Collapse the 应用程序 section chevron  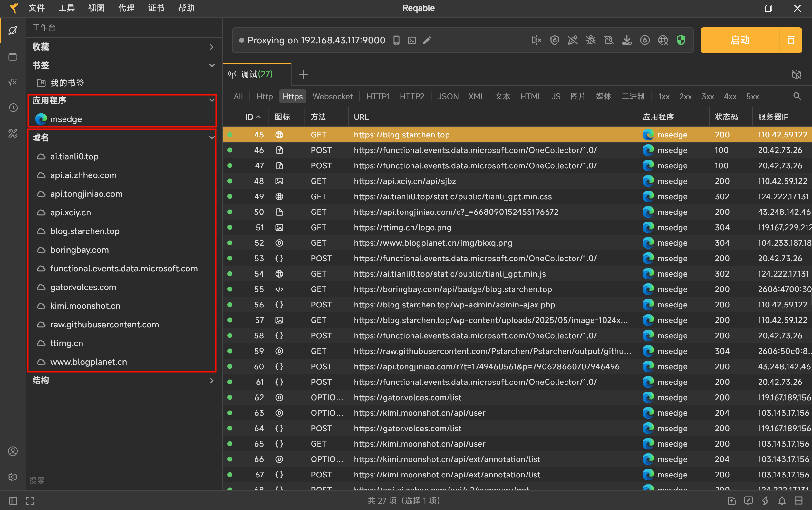(212, 100)
